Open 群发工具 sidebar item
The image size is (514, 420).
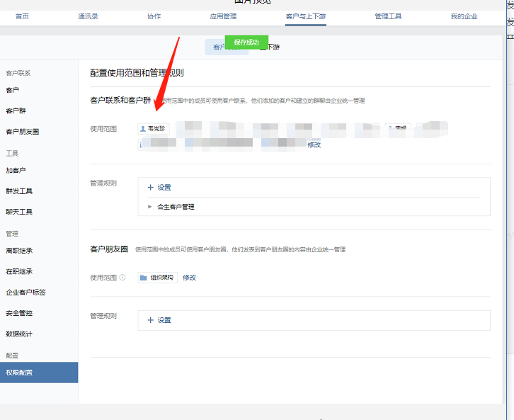19,191
